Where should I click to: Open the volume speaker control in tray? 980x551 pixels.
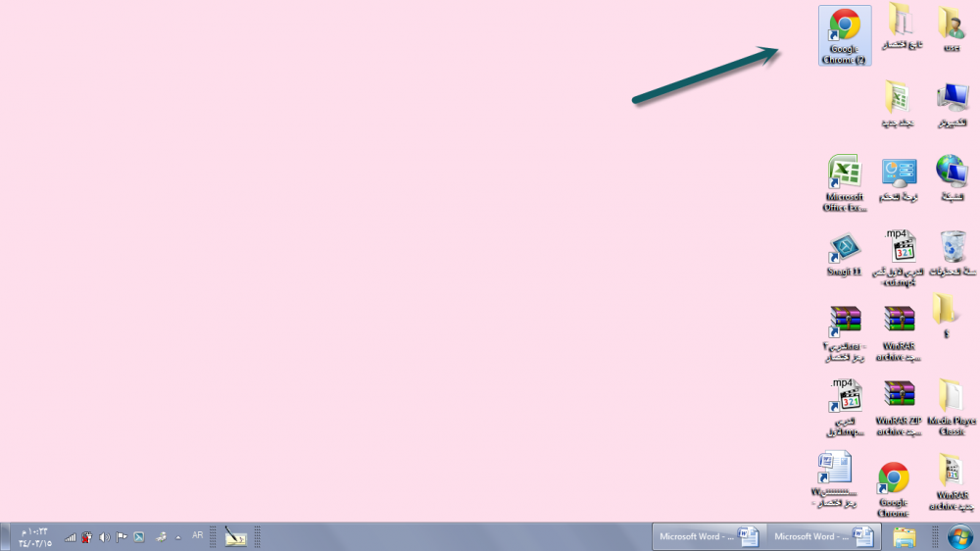[x=104, y=537]
